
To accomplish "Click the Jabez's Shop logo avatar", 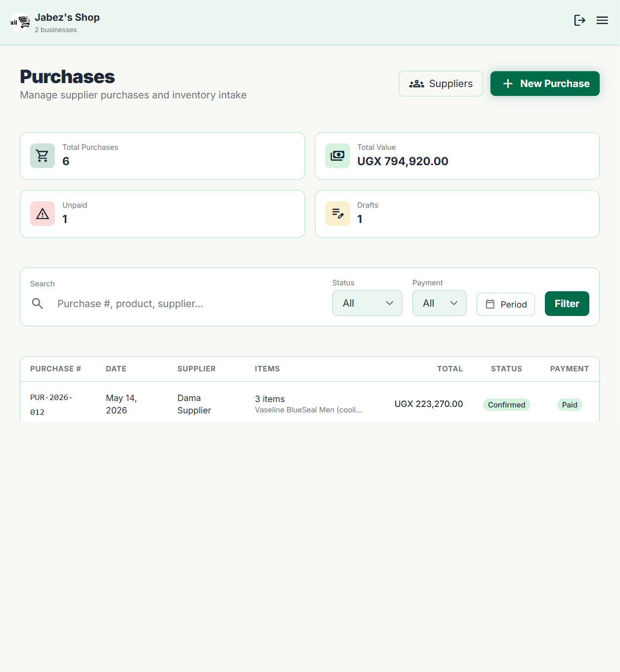I will [x=20, y=22].
